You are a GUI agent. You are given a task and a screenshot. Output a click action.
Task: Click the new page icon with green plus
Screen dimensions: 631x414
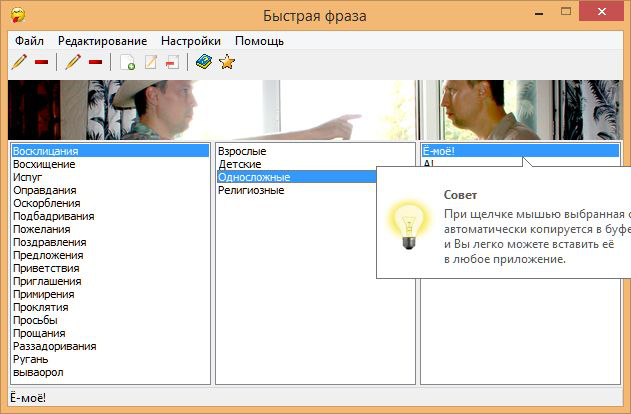click(x=128, y=62)
